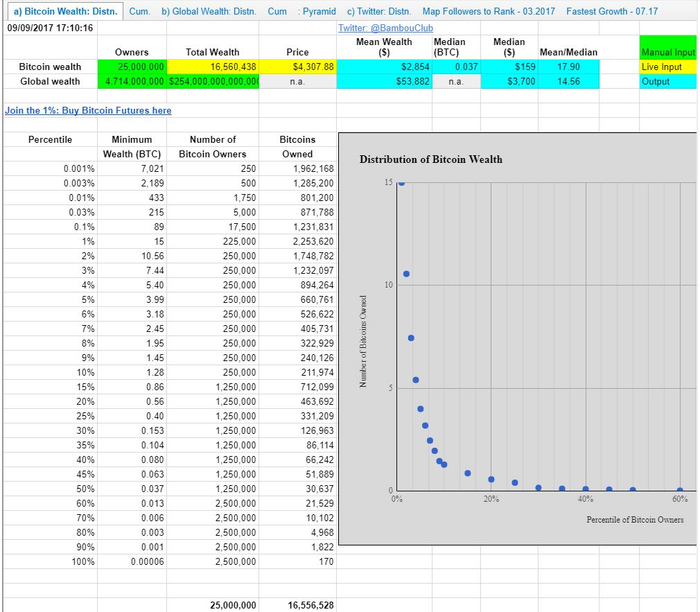Click the 'Distribution of Bitcoin Wealth' chart title

[x=431, y=159]
